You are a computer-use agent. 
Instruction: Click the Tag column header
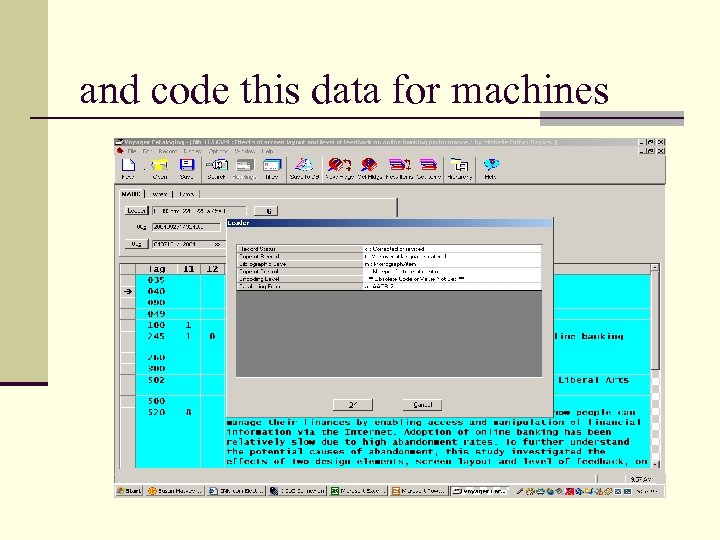pyautogui.click(x=156, y=269)
